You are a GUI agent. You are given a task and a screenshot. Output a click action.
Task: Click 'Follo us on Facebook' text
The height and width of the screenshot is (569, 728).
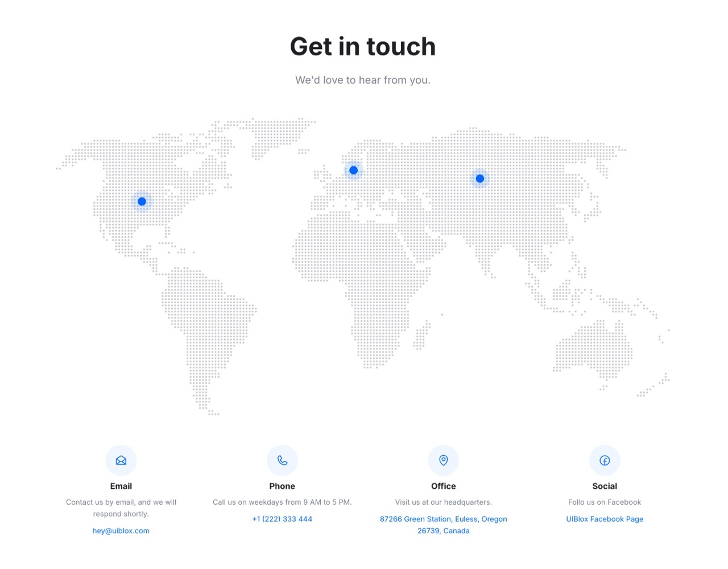605,502
